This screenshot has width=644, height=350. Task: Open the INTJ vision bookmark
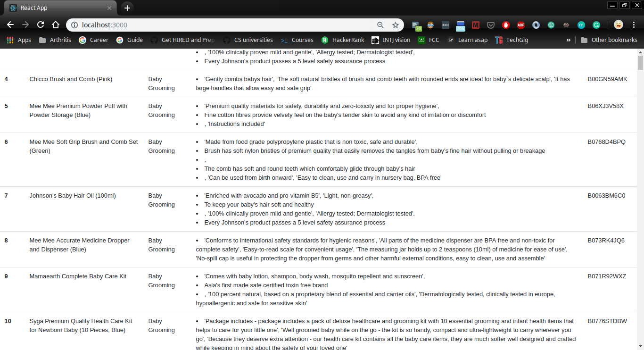(x=391, y=40)
